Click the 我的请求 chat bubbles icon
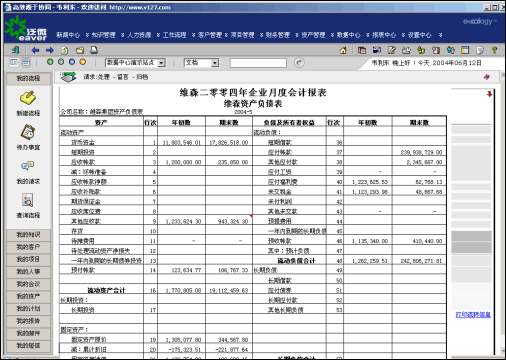Image resolution: width=506 pixels, height=360 pixels. (28, 165)
